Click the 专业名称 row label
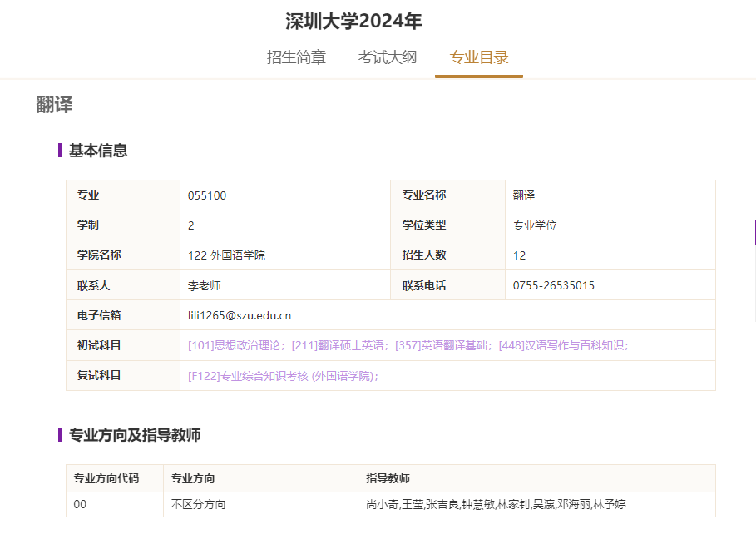This screenshot has width=756, height=539. (x=424, y=195)
